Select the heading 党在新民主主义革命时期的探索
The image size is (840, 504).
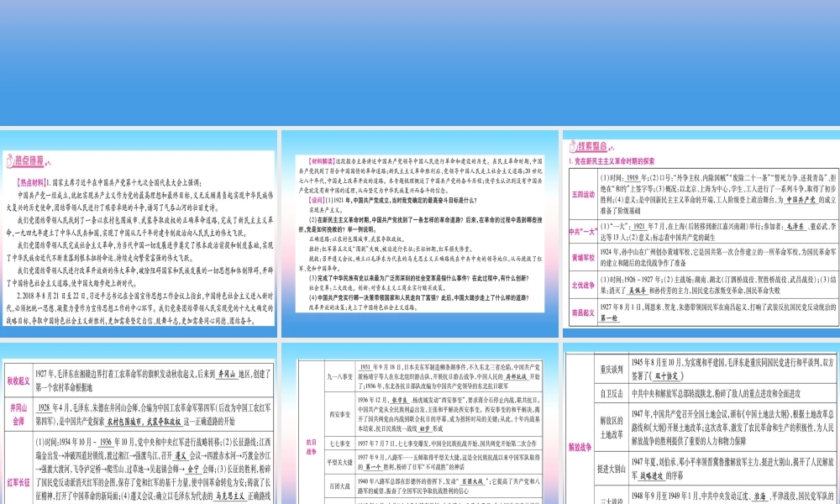point(612,160)
